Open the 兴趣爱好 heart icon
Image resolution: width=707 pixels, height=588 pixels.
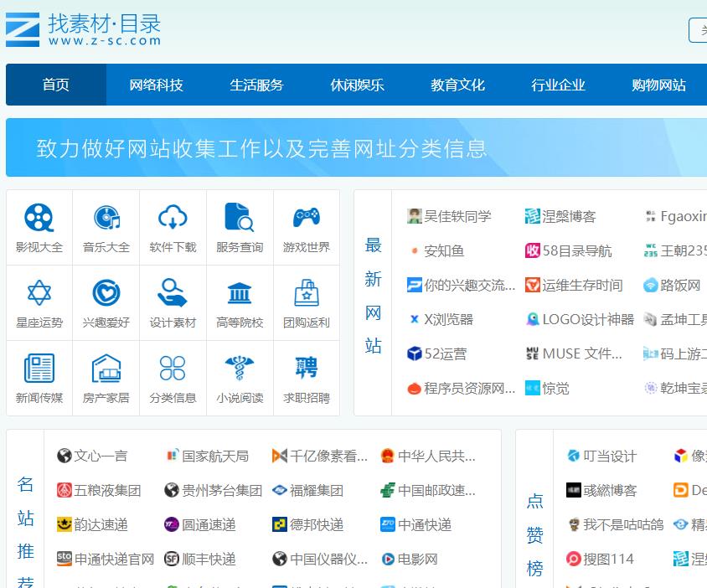(x=106, y=292)
